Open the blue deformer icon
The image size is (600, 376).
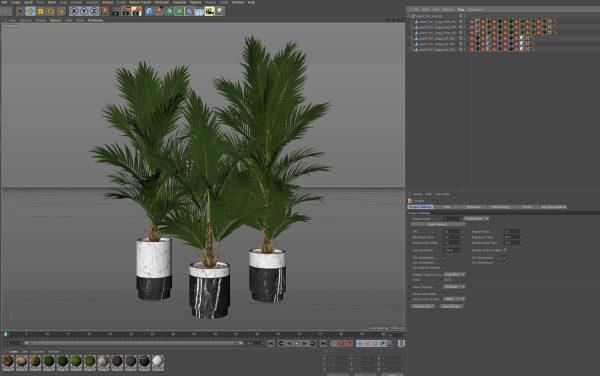pos(189,11)
